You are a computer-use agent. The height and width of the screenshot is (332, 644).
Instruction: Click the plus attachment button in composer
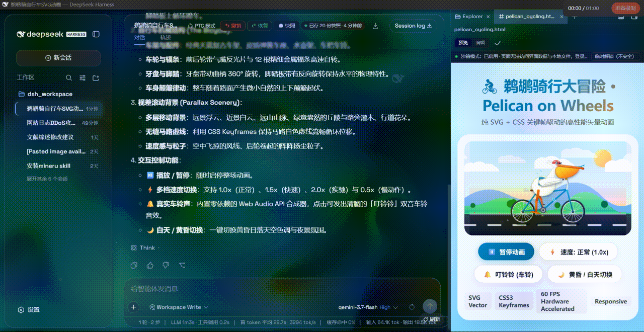click(133, 307)
